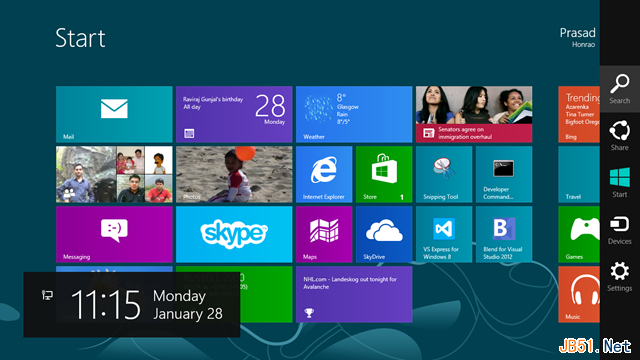Open the Settings charm
This screenshot has height=360, width=640.
(x=620, y=277)
